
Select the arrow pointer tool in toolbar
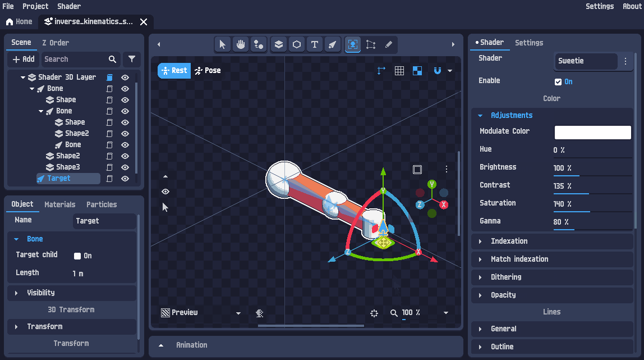click(x=223, y=44)
